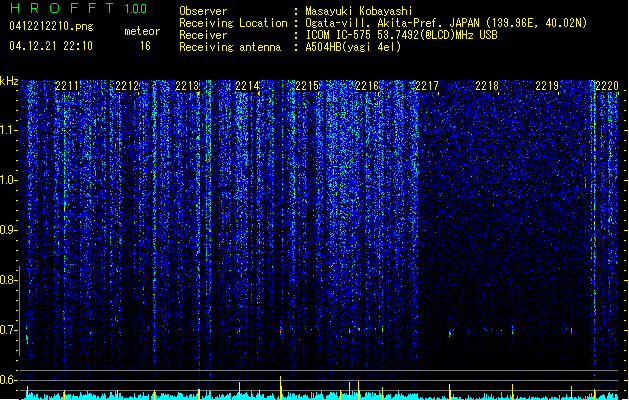Click the 2218 time marker

pyautogui.click(x=487, y=86)
